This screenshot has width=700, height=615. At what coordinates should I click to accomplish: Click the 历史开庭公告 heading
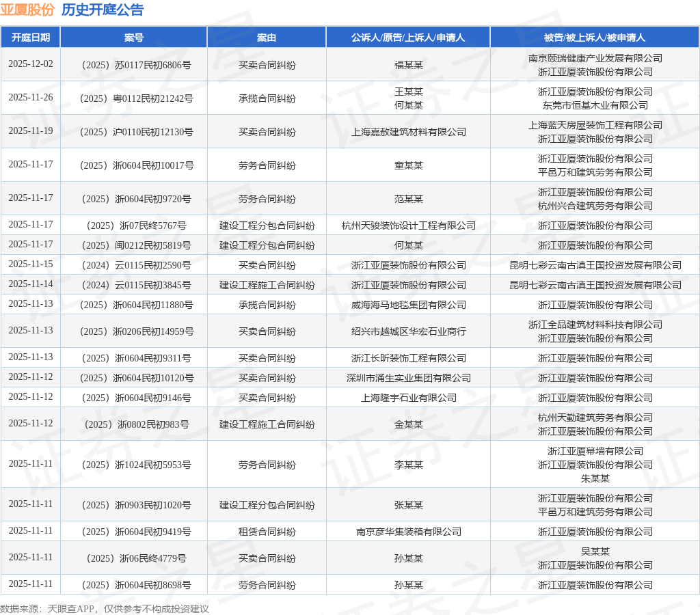[103, 10]
